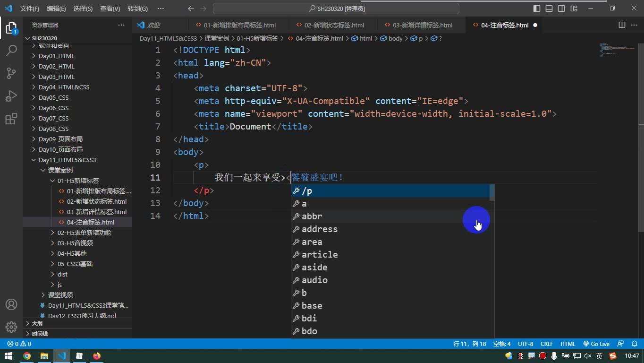Open the overflow menu in the title menu bar

pos(161,9)
